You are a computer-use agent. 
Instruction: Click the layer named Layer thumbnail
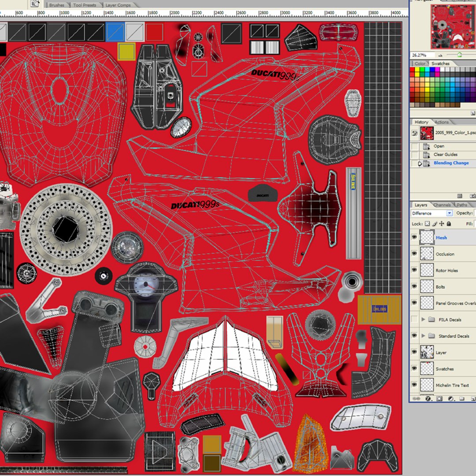(427, 352)
